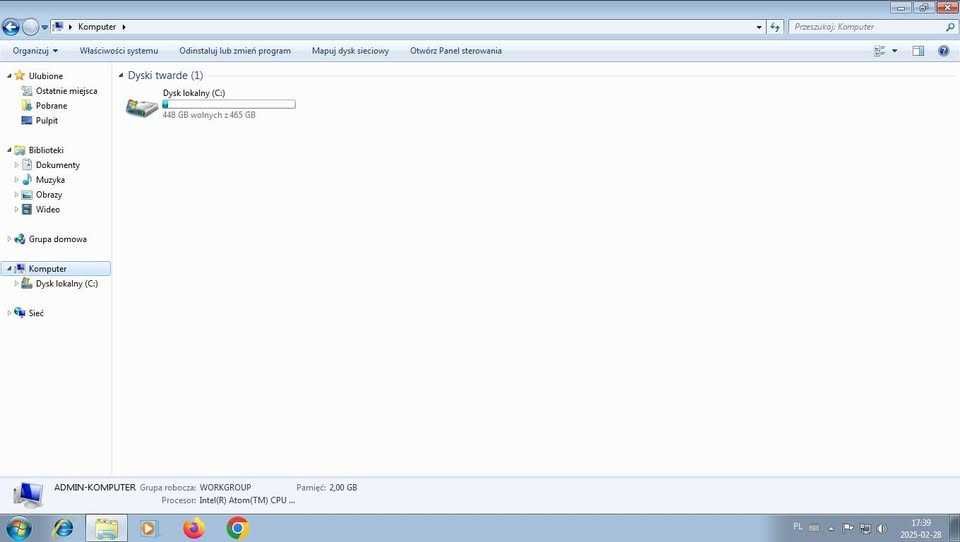Image resolution: width=960 pixels, height=542 pixels.
Task: Click the Biblioteki library icon
Action: coord(20,150)
